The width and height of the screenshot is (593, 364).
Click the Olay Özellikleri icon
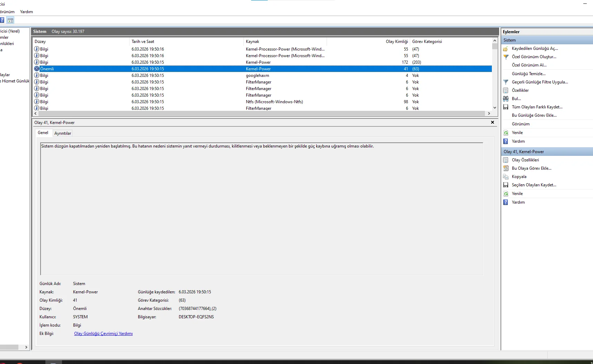coord(506,160)
